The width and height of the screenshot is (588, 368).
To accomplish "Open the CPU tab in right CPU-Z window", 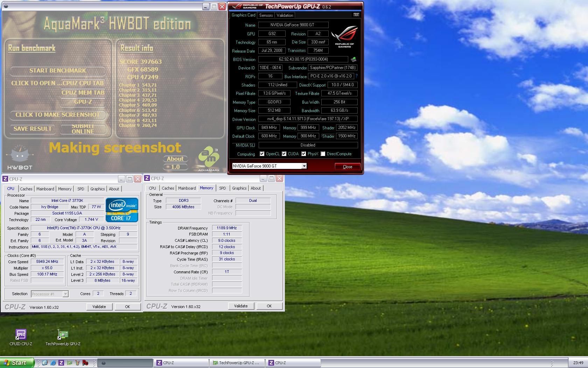I will [x=152, y=188].
